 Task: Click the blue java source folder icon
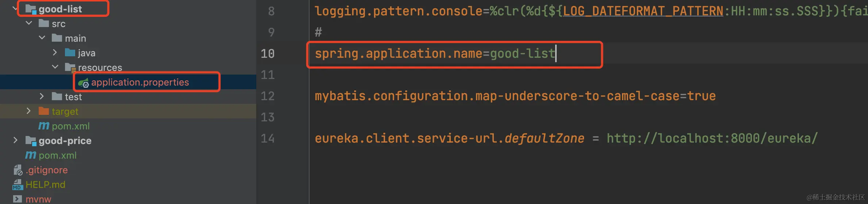pos(70,53)
